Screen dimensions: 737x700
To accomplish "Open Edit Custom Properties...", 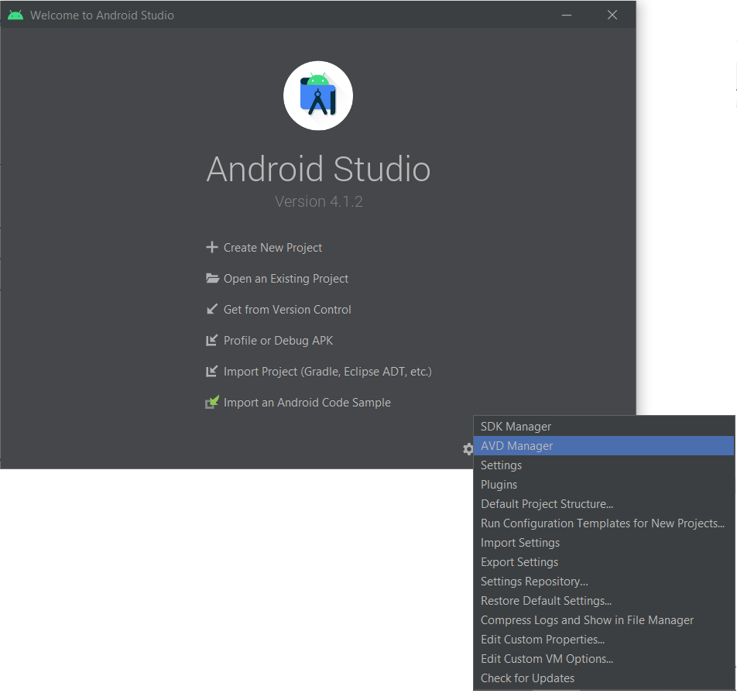I will click(x=604, y=640).
